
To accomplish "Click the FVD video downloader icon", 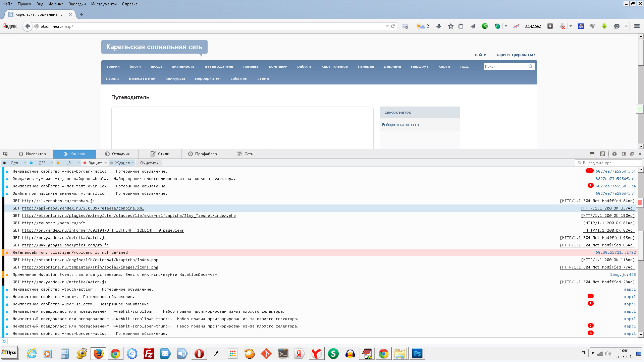I will coord(581,26).
